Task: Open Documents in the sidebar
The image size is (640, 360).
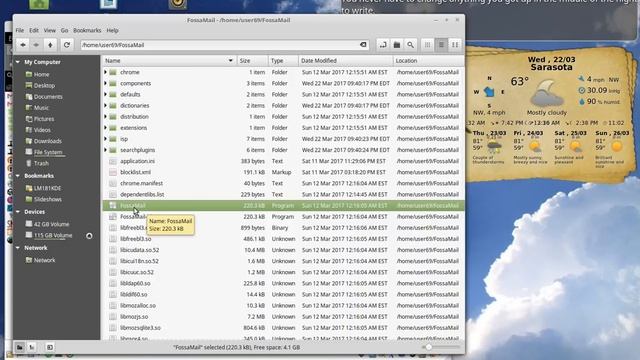Action: tap(48, 97)
